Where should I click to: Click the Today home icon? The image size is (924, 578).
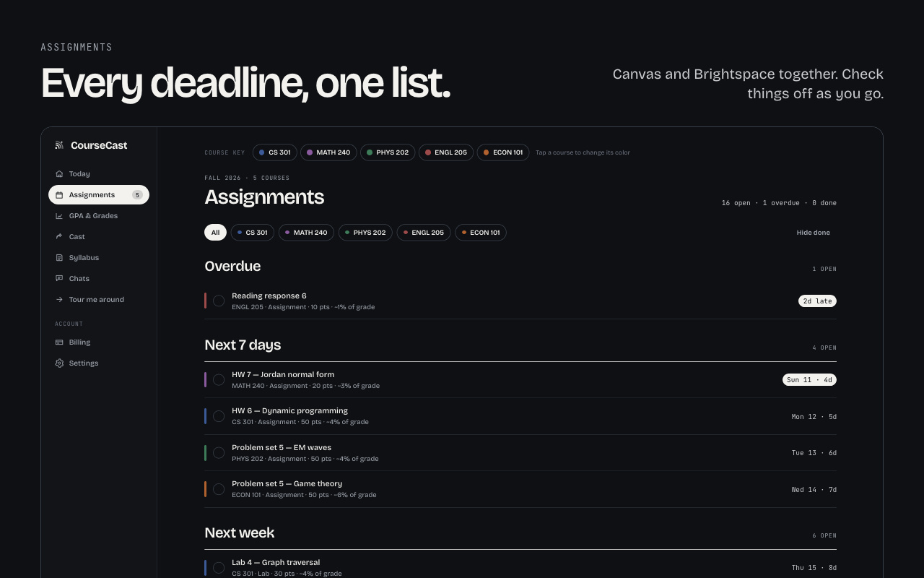click(59, 173)
